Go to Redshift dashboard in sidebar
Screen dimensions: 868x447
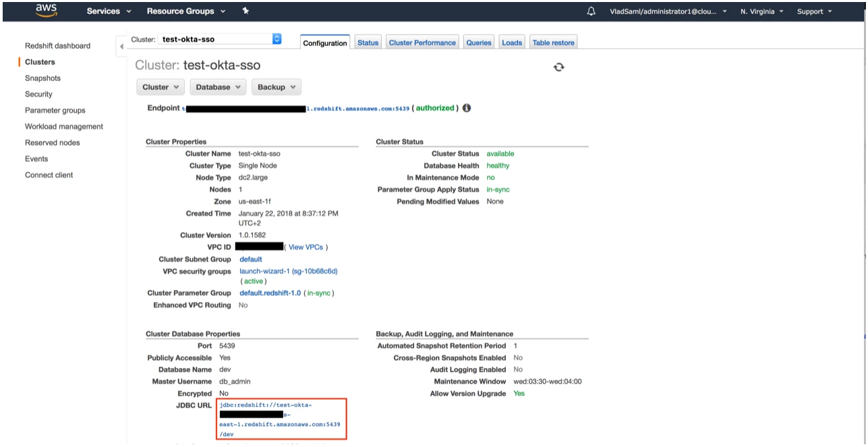coord(57,46)
